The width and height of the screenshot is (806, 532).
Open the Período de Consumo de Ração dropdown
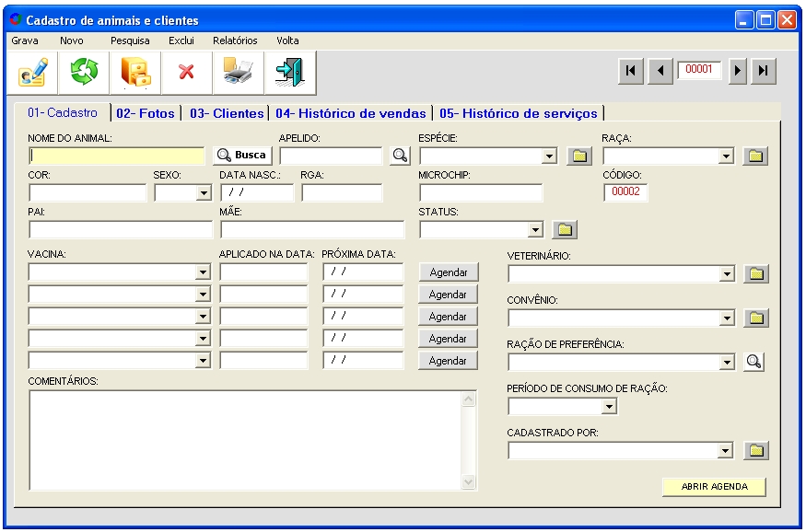[x=608, y=407]
